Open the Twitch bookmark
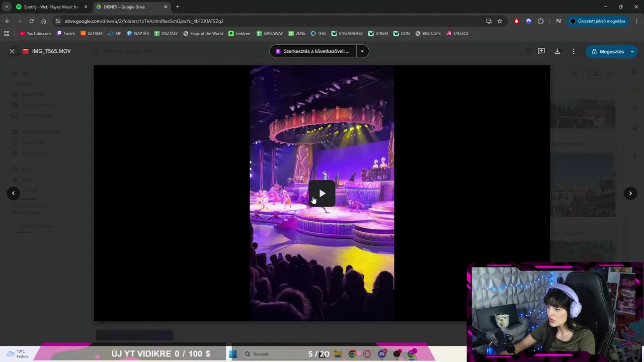The image size is (644, 362). pos(66,34)
